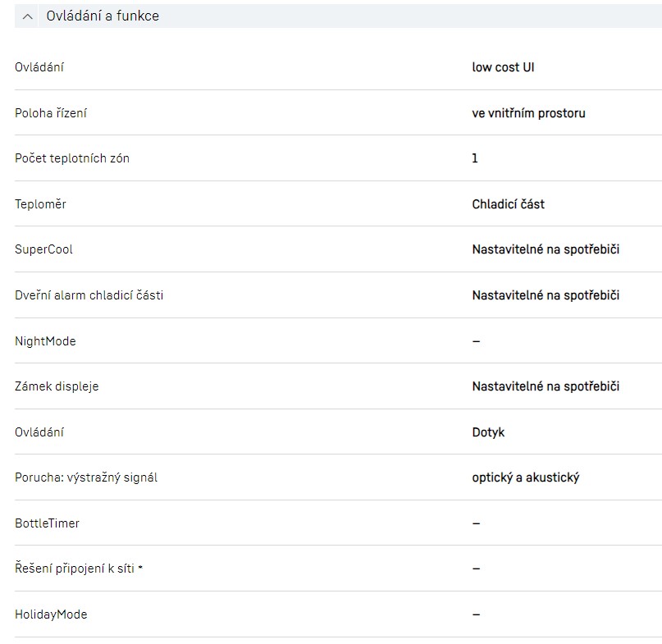Collapse the Ovládání a funkce chevron
The width and height of the screenshot is (662, 644).
tap(29, 16)
